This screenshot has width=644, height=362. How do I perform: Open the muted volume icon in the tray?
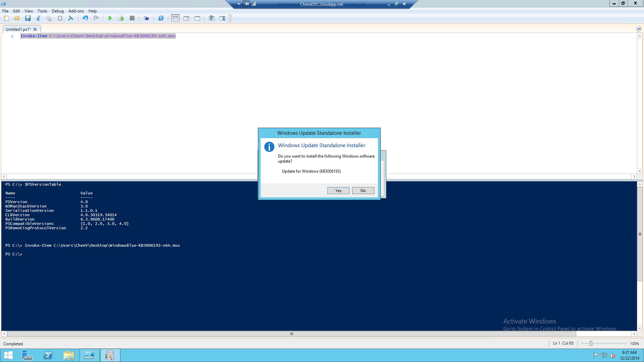pyautogui.click(x=612, y=355)
